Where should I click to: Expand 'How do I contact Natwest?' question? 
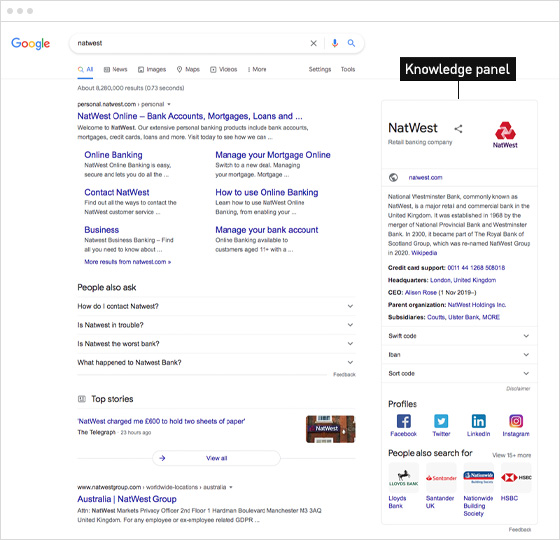[x=216, y=306]
